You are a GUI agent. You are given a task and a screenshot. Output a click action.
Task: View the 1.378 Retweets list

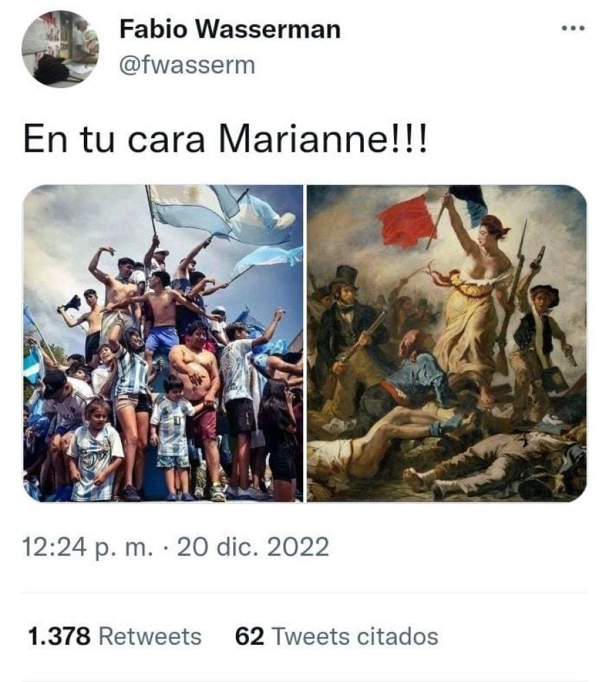pyautogui.click(x=115, y=637)
